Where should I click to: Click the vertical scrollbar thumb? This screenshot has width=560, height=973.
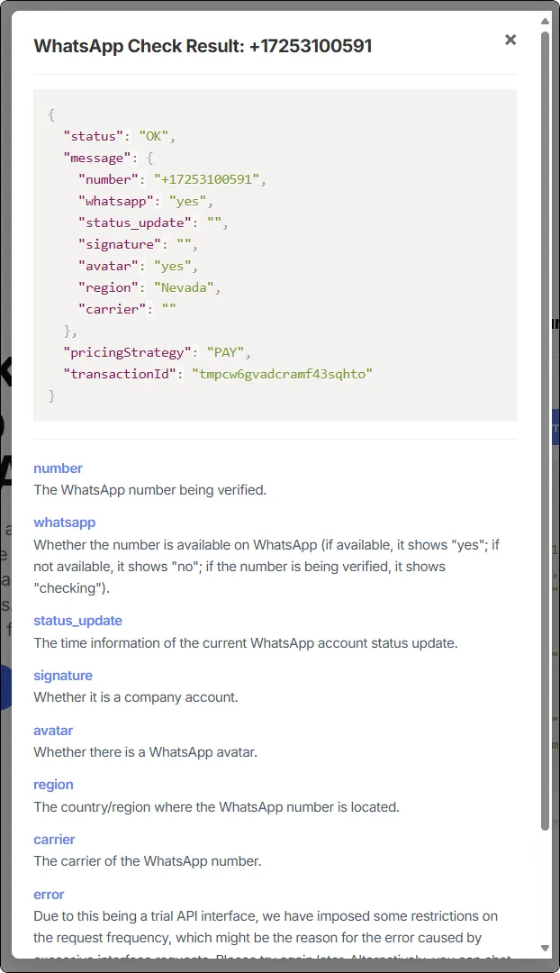(545, 431)
